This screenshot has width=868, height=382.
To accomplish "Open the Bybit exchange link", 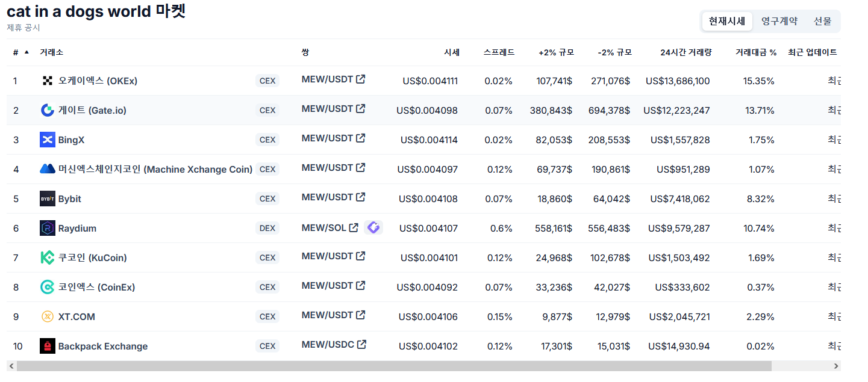I will [70, 199].
